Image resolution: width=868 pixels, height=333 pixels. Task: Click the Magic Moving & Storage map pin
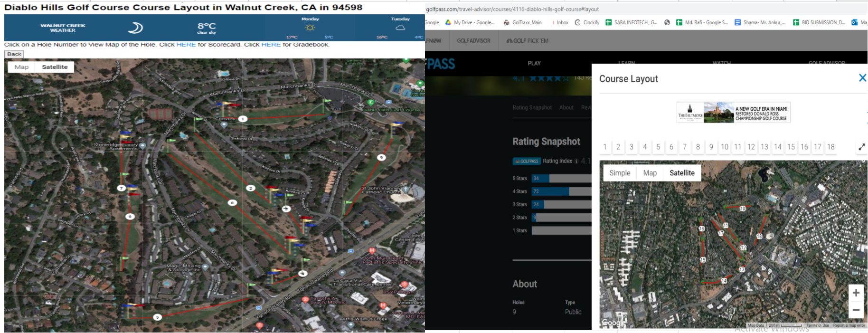(x=205, y=267)
